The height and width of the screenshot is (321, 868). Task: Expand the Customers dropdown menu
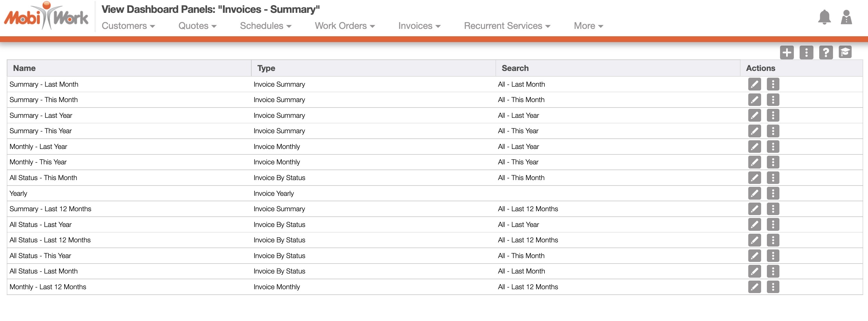coord(128,26)
